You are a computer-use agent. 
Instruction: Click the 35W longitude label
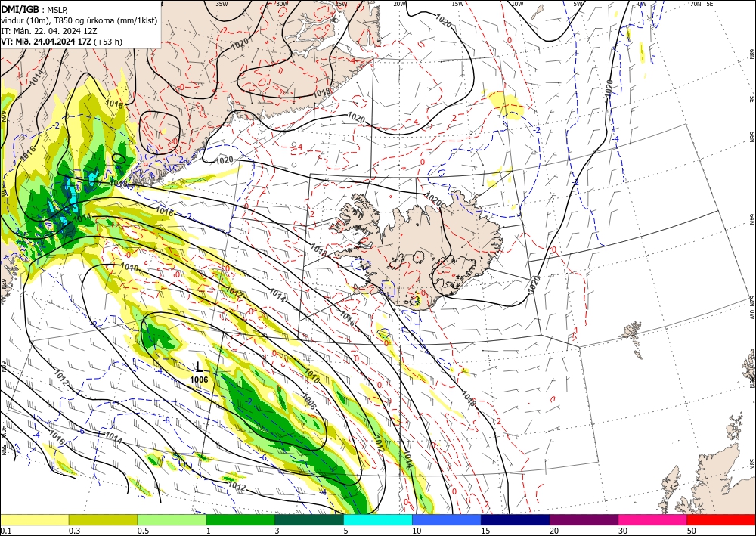pos(222,3)
